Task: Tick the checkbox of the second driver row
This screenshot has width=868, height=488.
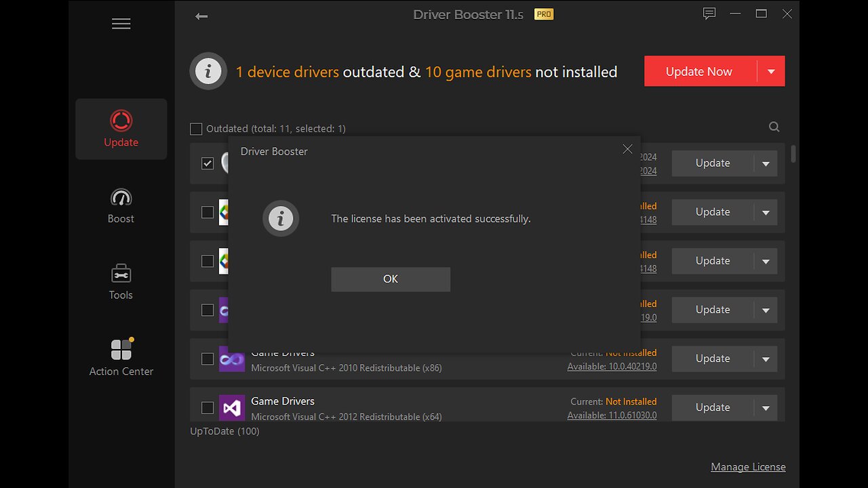Action: [x=208, y=212]
